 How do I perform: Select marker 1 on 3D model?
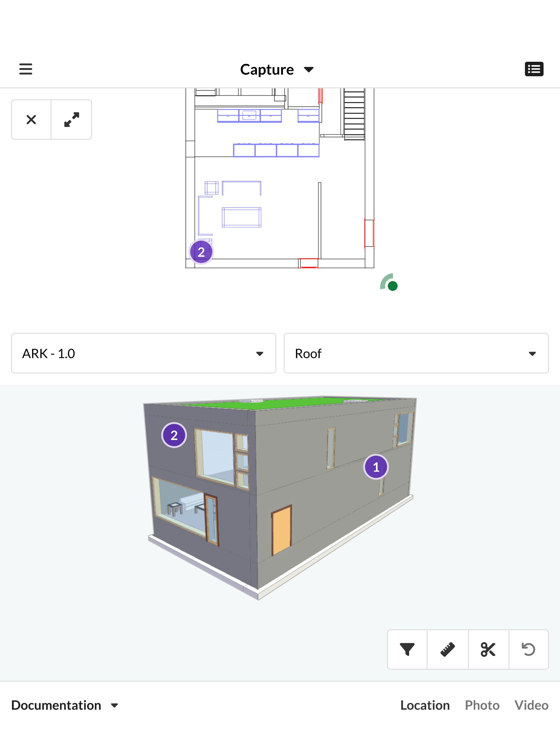coord(376,467)
